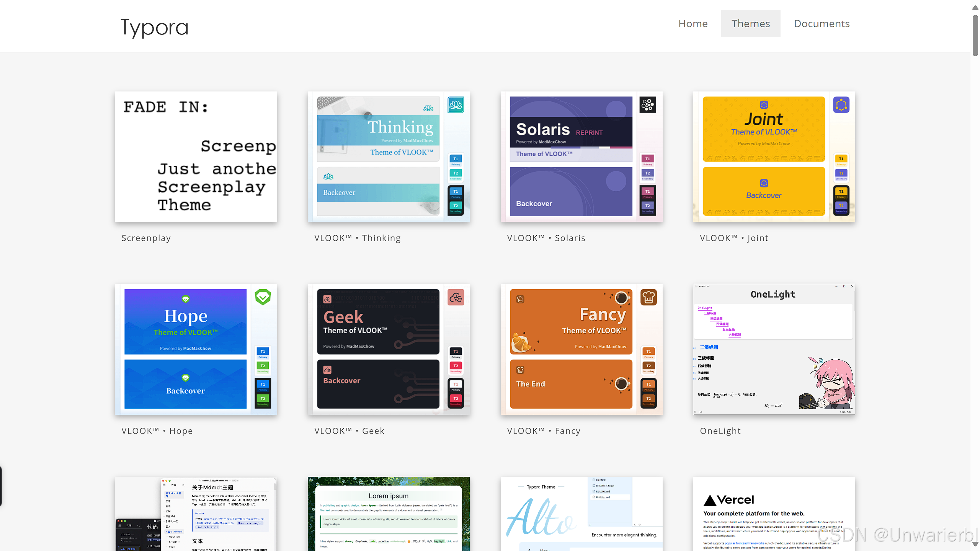Click the scrollbar down arrow
980x551 pixels.
pyautogui.click(x=975, y=544)
